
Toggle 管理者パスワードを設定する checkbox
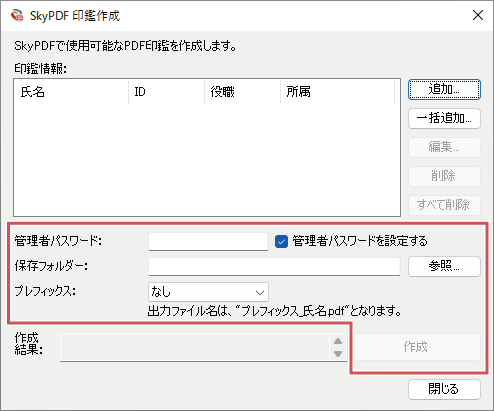[281, 241]
